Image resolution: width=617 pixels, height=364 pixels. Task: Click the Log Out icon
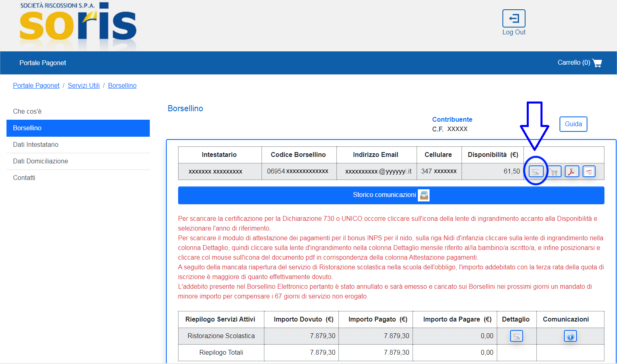514,19
